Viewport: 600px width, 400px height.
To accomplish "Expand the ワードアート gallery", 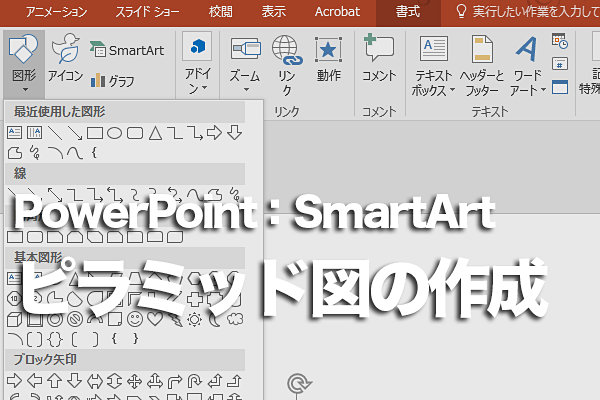I will [527, 66].
